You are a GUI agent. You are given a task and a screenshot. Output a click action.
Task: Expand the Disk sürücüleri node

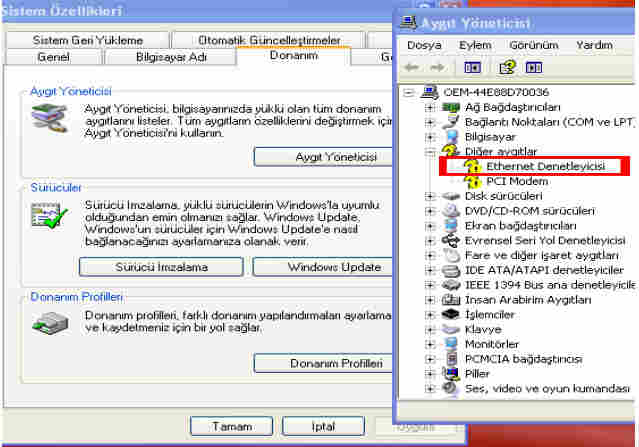tap(430, 196)
